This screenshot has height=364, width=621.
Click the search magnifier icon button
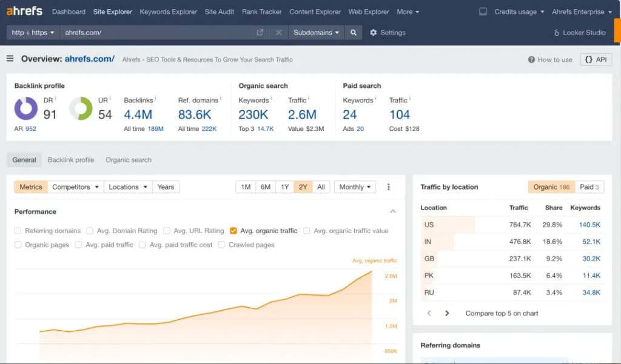[x=354, y=33]
